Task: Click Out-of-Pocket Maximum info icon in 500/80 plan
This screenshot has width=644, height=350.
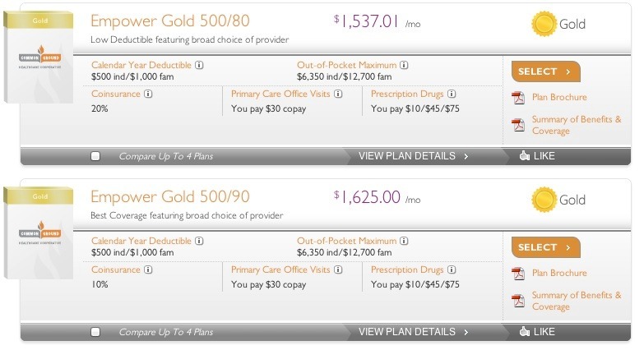Action: point(404,65)
